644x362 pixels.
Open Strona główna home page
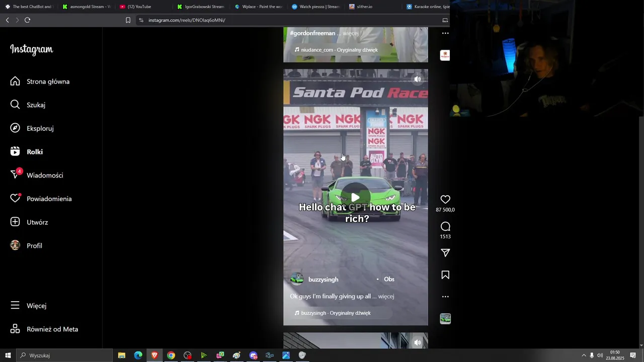40,81
